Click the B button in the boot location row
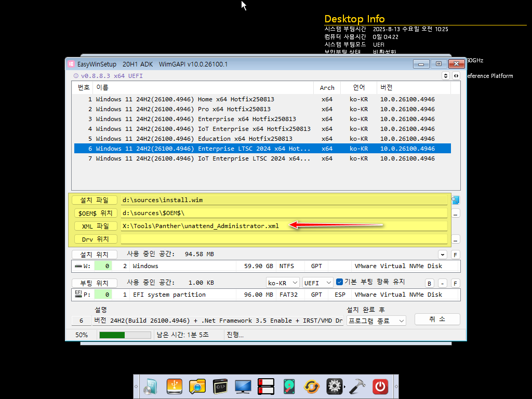Viewport: 532px width, 399px height. (429, 283)
